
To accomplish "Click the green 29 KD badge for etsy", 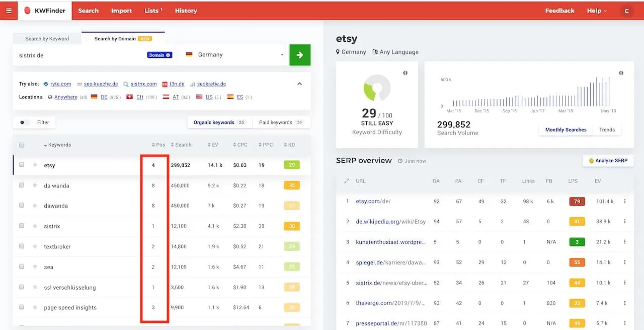I will coord(291,165).
